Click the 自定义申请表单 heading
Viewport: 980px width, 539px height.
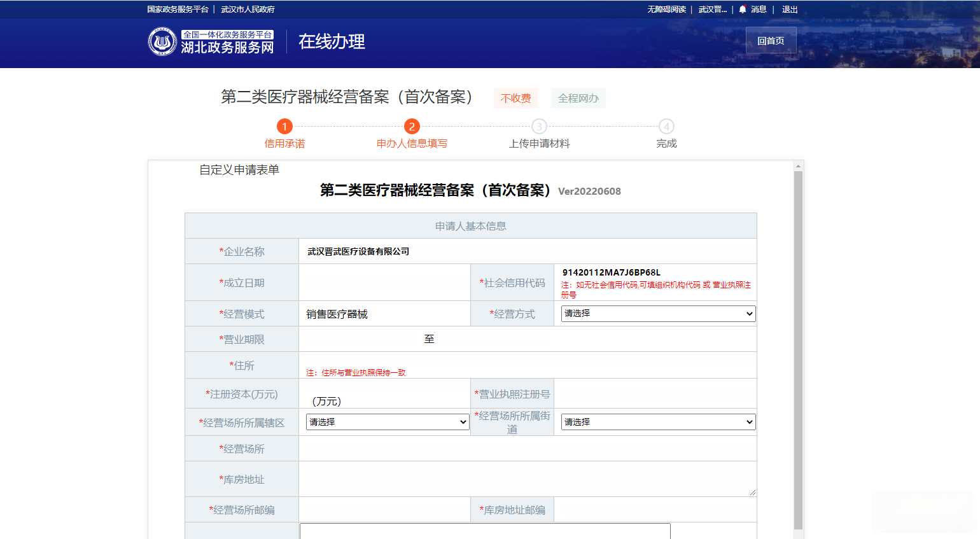pyautogui.click(x=239, y=170)
